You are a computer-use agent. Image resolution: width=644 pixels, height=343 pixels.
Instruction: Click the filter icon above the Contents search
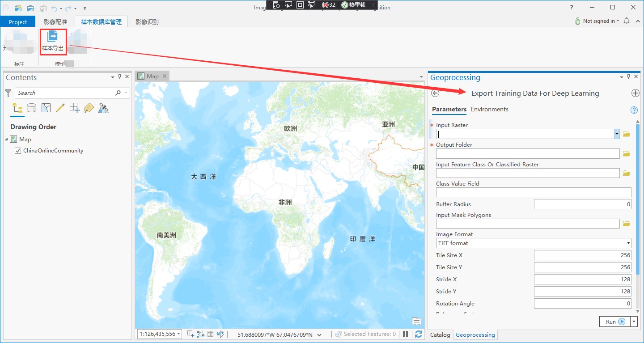pos(8,93)
